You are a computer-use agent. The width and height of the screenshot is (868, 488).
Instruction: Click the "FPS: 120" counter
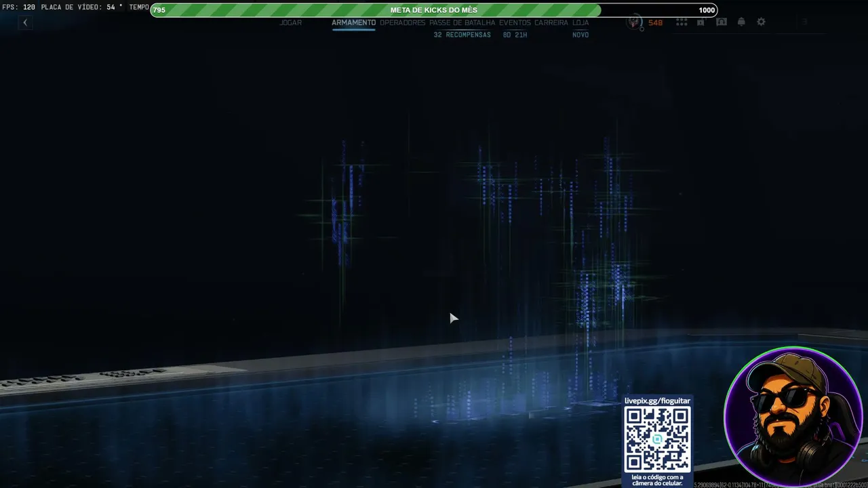(18, 7)
